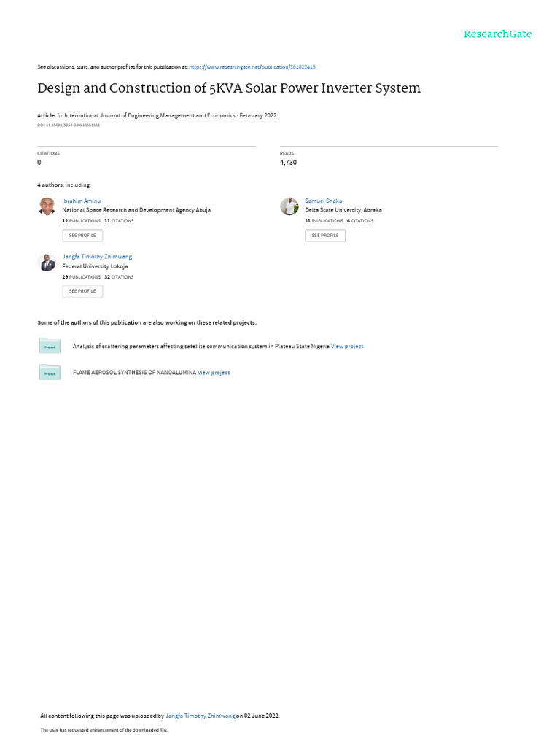
Task: Click the nanoalumina project folder icon
Action: point(50,372)
